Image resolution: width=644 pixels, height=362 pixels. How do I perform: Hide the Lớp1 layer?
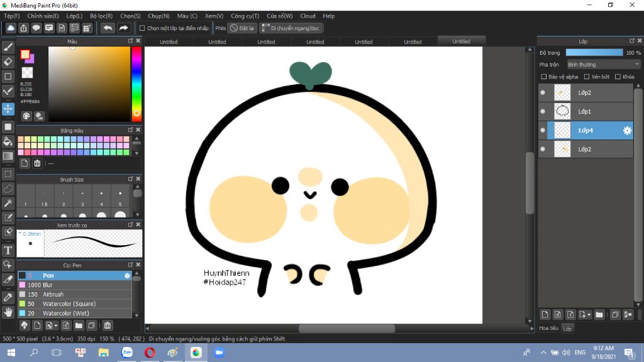click(543, 111)
